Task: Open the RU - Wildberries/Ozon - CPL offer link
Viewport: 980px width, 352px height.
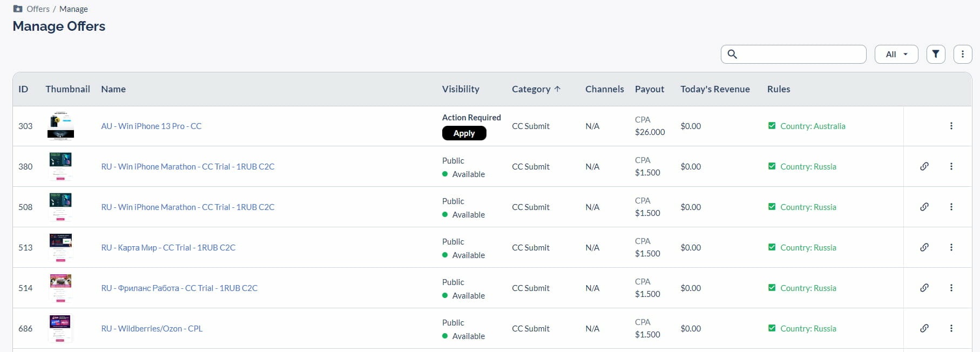Action: 152,328
